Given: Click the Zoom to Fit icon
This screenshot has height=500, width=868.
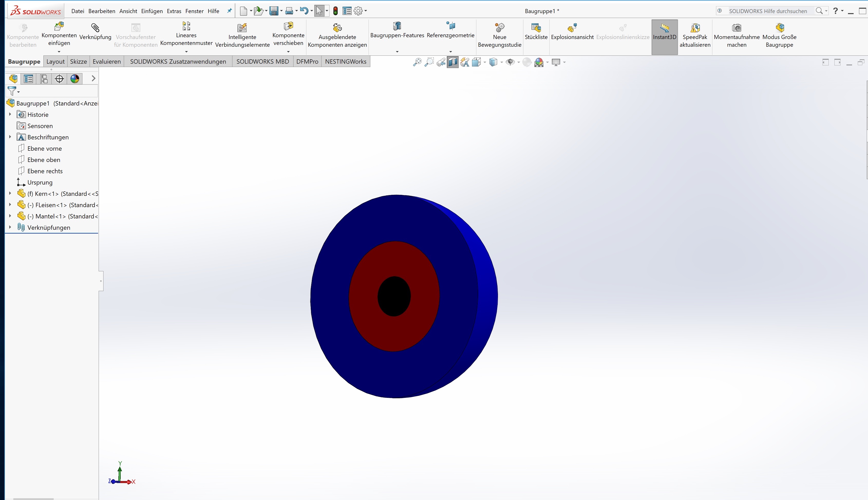Looking at the screenshot, I should 417,62.
